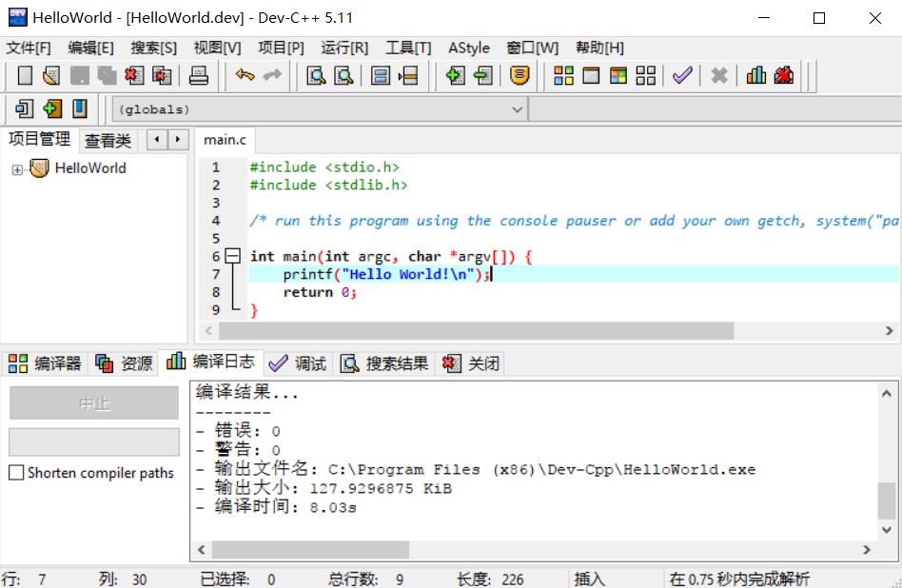This screenshot has width=902, height=588.
Task: Select the main.c editor tab
Action: [x=225, y=140]
